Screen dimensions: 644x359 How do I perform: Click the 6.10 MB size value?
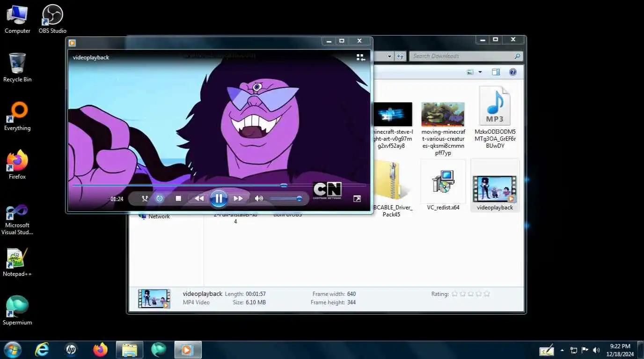tap(256, 302)
